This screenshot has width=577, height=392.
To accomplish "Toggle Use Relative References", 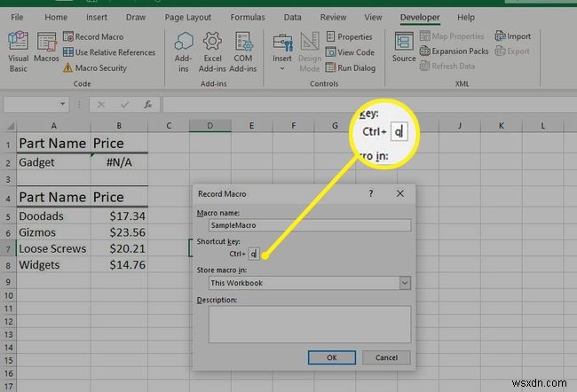I will (x=109, y=52).
